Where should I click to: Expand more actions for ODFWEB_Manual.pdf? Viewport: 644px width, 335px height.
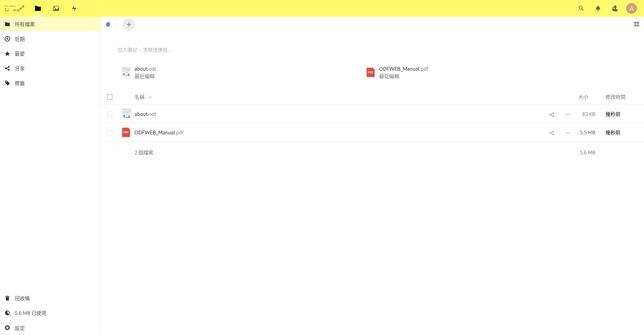coord(567,133)
